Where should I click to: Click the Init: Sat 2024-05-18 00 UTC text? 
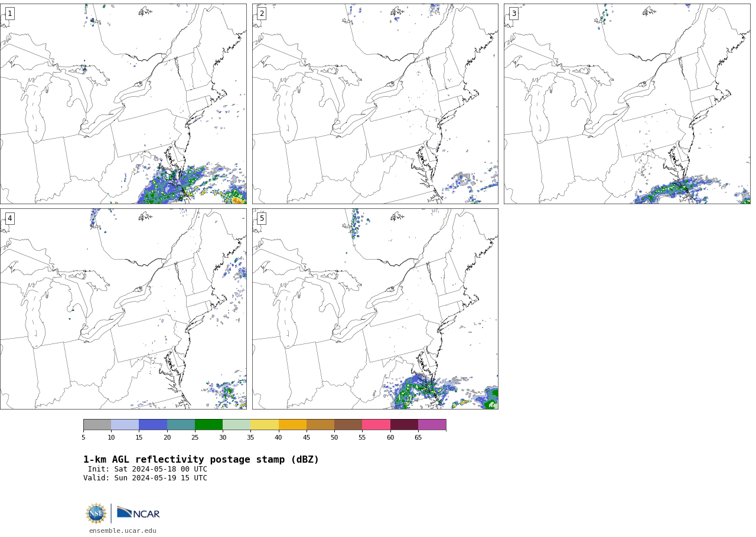[148, 469]
